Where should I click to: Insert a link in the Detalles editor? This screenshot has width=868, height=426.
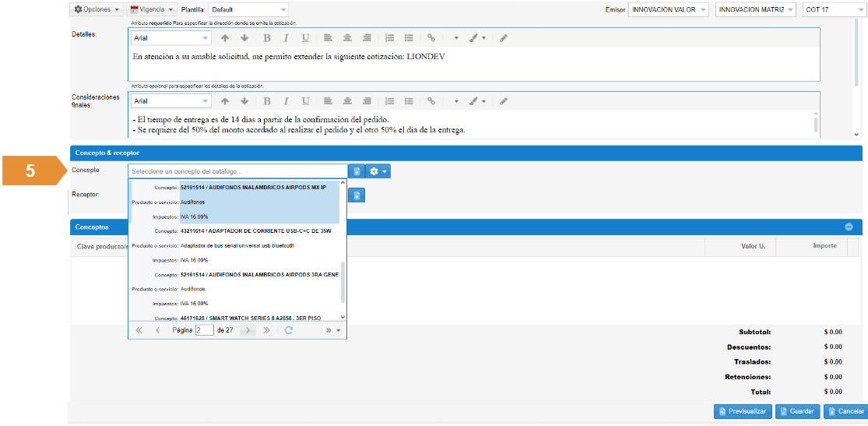click(x=430, y=37)
